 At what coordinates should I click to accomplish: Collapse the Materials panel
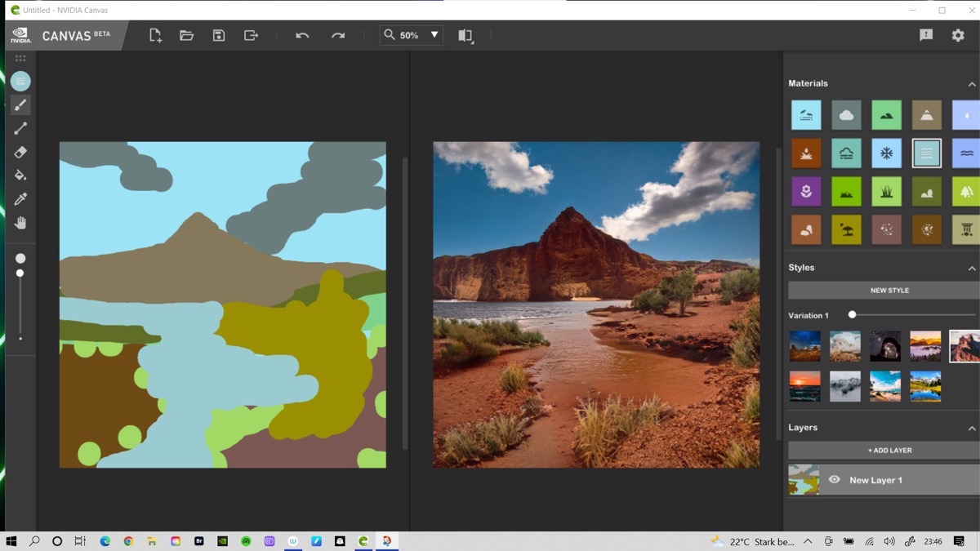[971, 84]
